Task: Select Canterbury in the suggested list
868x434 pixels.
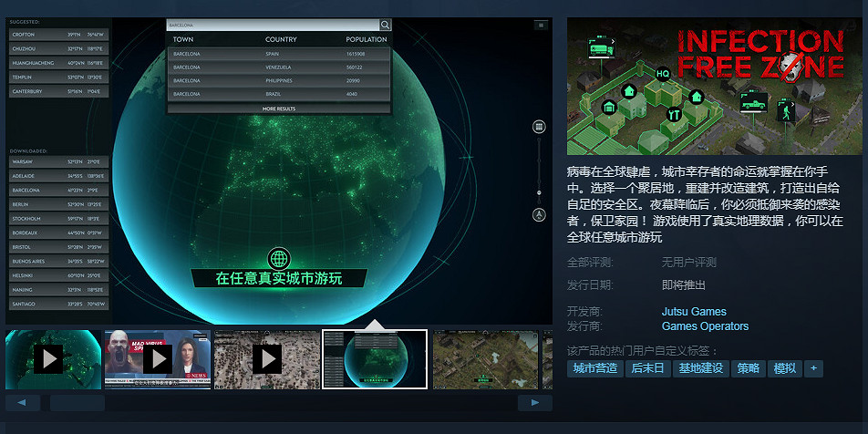Action: pos(58,91)
